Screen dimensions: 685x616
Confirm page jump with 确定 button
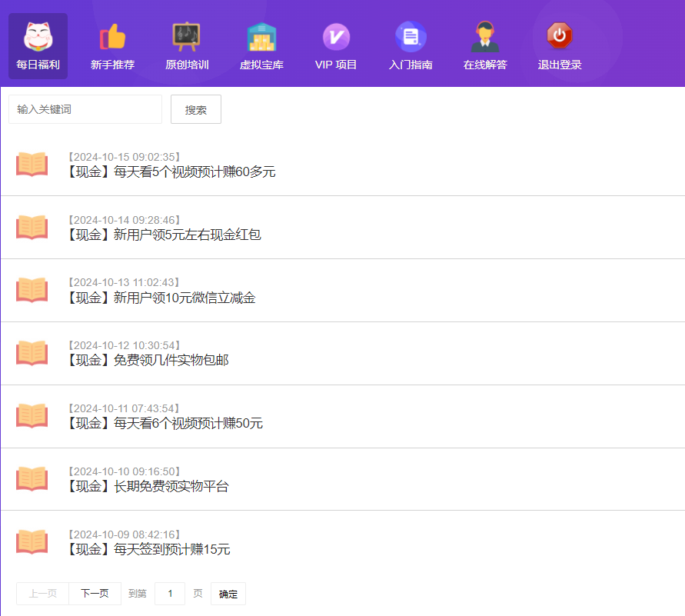coord(228,594)
